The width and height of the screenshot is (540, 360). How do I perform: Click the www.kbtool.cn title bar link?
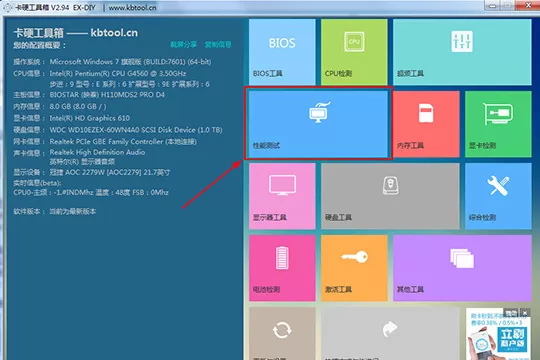click(132, 7)
